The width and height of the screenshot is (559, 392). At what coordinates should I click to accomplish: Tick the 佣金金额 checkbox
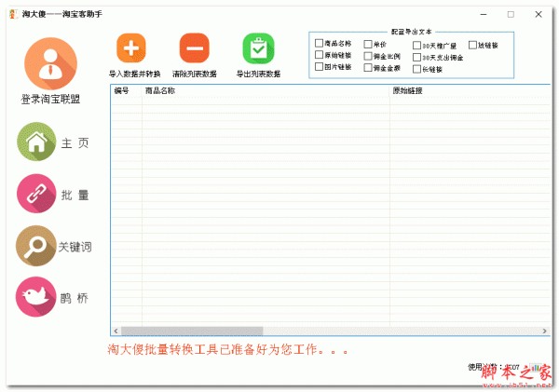pos(368,68)
